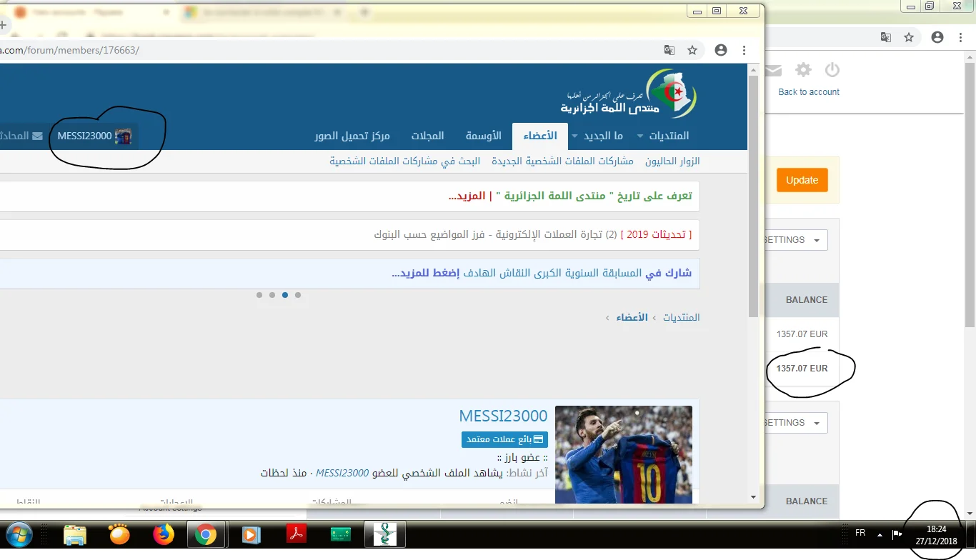Click the gear settings icon above Back to account
This screenshot has height=560, width=976.
tap(804, 70)
